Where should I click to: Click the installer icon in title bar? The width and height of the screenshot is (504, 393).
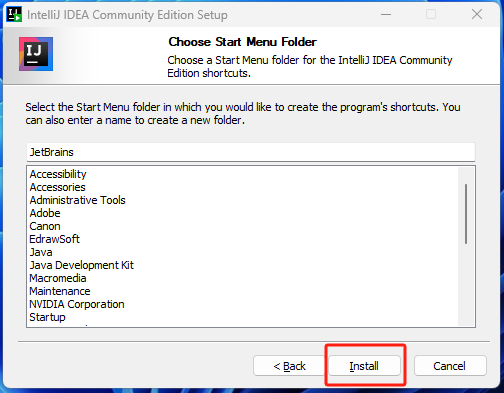[x=14, y=14]
